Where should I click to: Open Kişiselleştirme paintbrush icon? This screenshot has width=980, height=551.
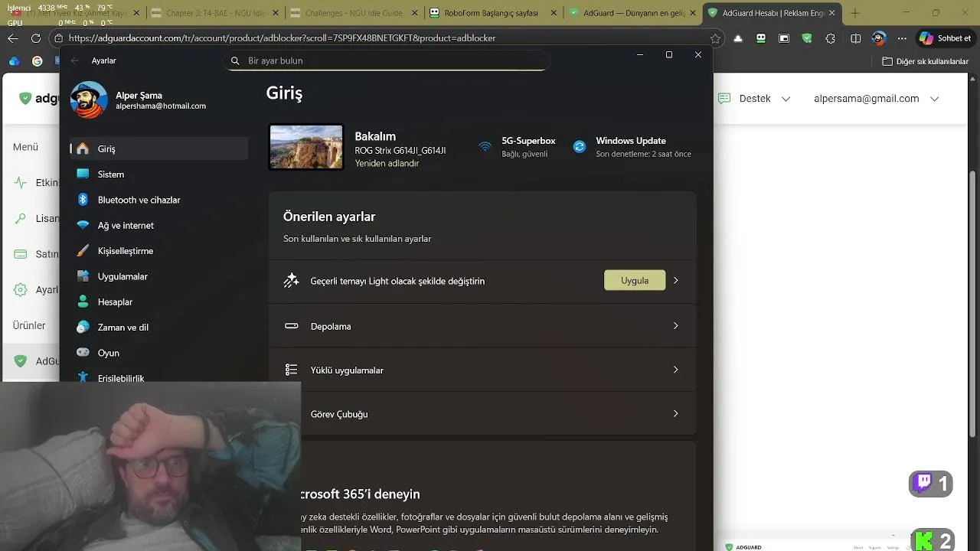(x=83, y=251)
